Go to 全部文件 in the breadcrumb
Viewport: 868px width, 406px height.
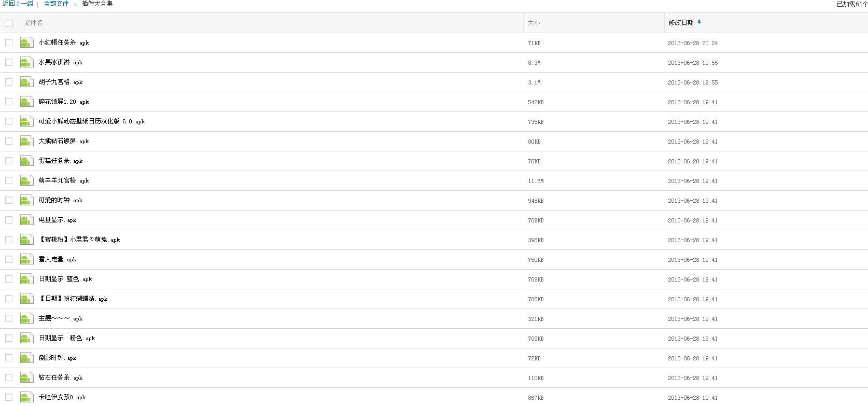[x=56, y=4]
